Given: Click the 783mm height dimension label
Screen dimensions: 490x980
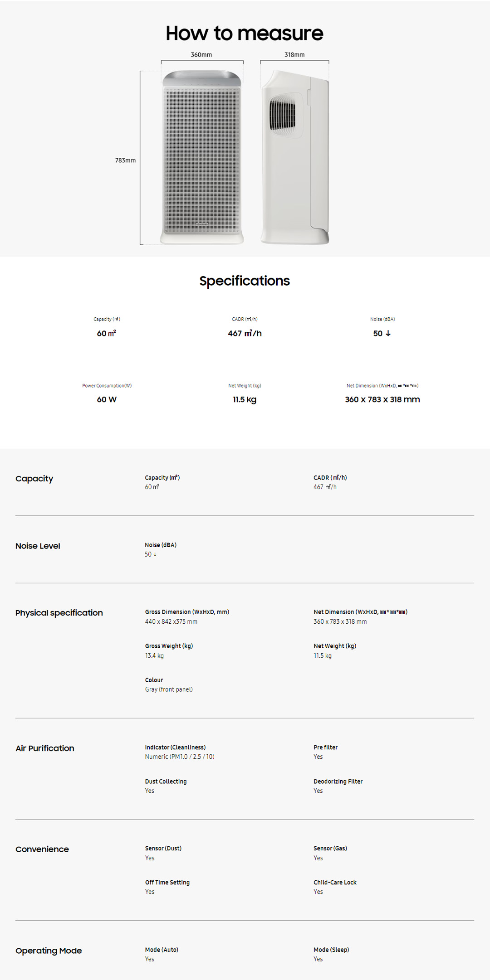Looking at the screenshot, I should point(125,160).
